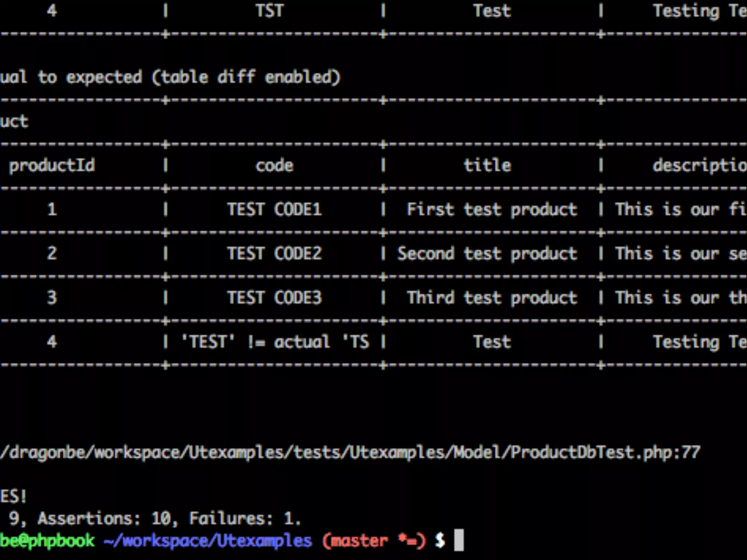
Task: Select the ProductDbTest.php:77 file path line
Action: [x=350, y=452]
